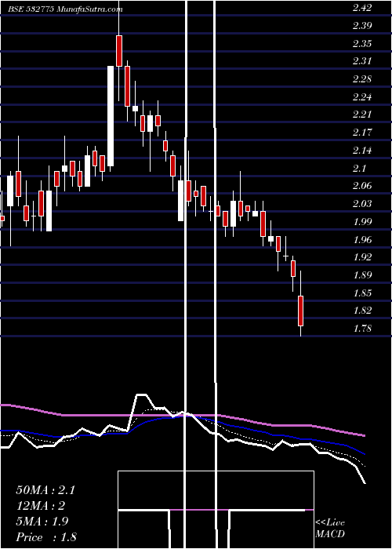Click the 2.28 price axis label

coord(362,79)
